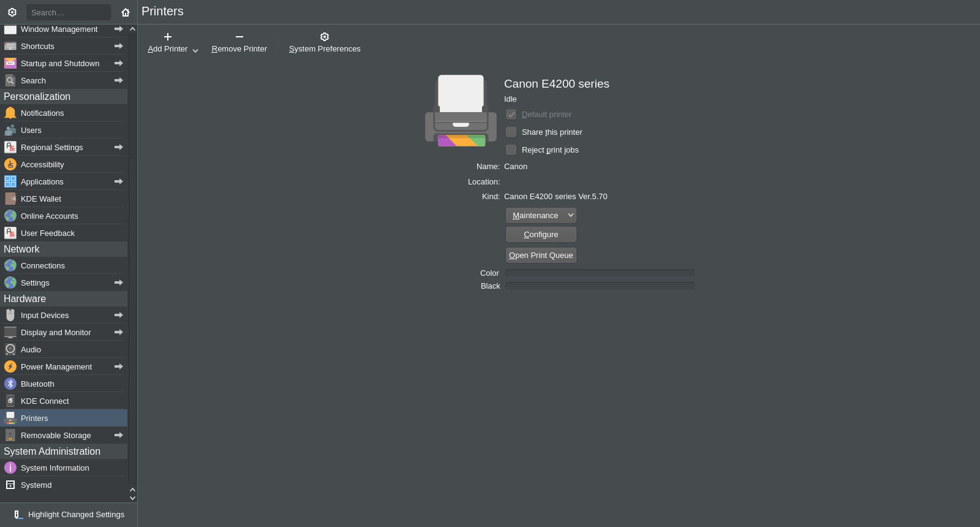Click the User Feedback icon
Viewport: 980px width, 527px height.
(x=10, y=233)
